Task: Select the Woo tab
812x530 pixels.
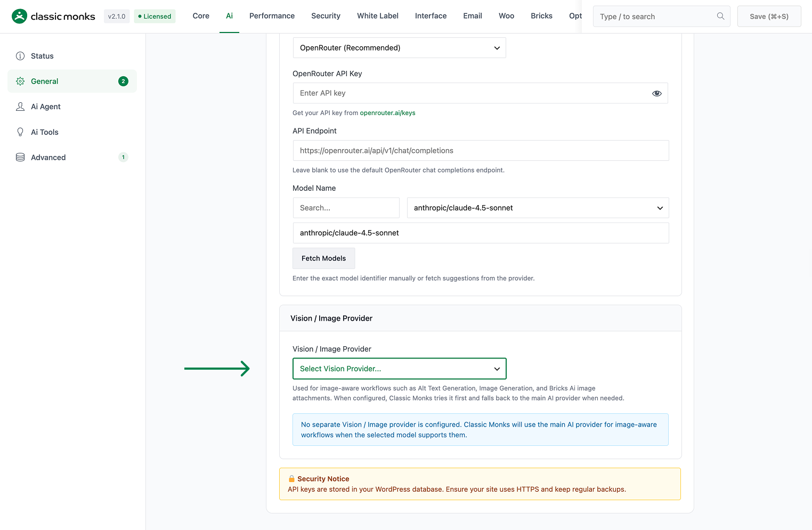Action: pos(506,16)
